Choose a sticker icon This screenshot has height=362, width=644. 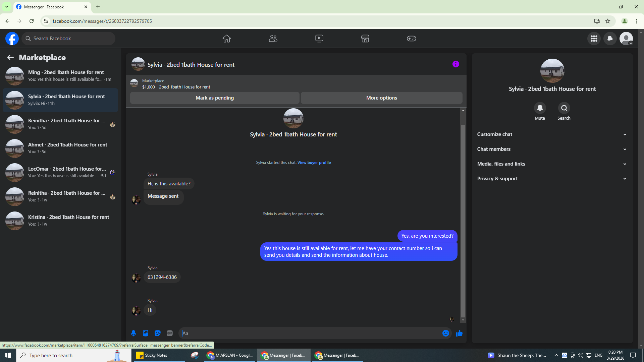click(x=158, y=333)
